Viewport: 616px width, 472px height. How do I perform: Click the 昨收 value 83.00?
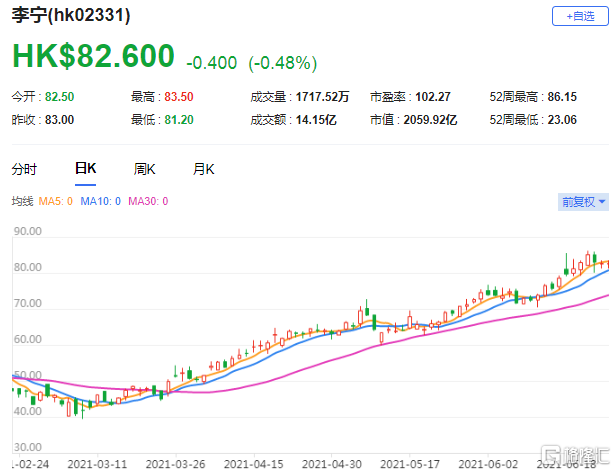click(59, 120)
